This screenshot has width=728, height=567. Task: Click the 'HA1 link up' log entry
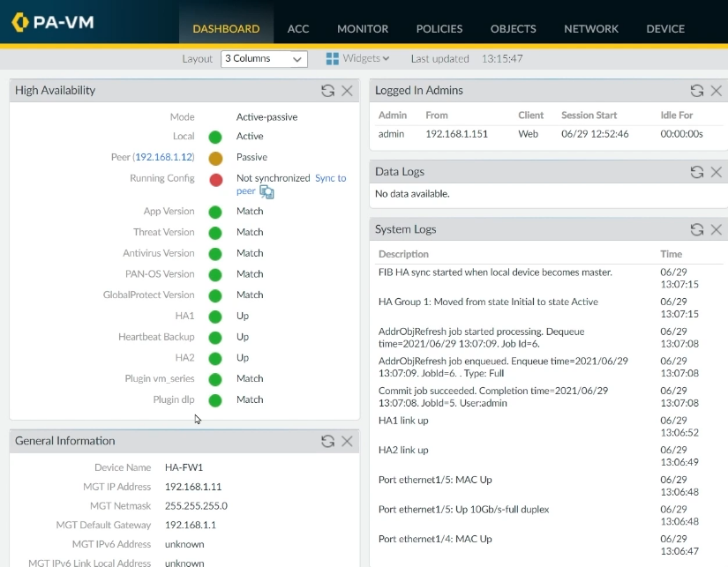pyautogui.click(x=403, y=421)
